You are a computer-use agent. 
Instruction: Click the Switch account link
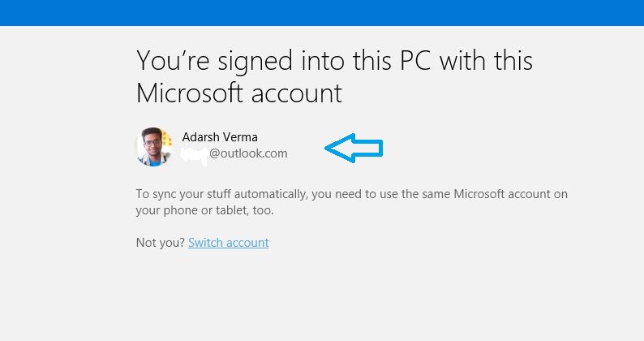tap(229, 243)
